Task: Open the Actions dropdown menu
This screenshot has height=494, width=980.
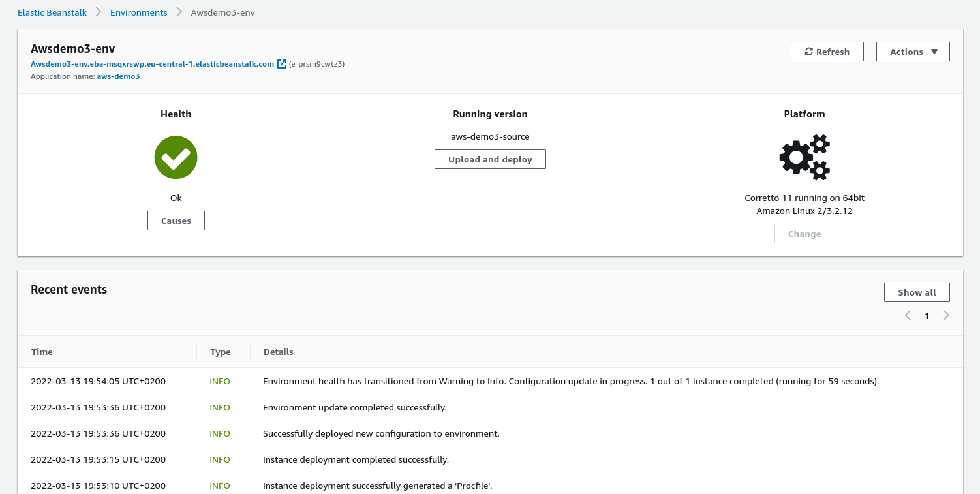Action: click(x=913, y=52)
